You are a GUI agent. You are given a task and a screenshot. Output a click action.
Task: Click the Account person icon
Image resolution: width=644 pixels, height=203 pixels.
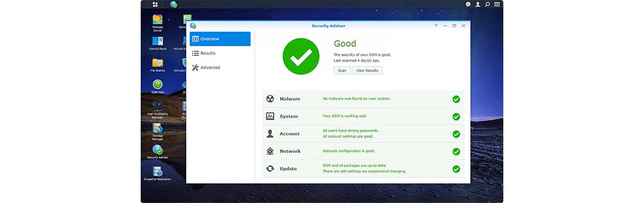click(x=270, y=134)
